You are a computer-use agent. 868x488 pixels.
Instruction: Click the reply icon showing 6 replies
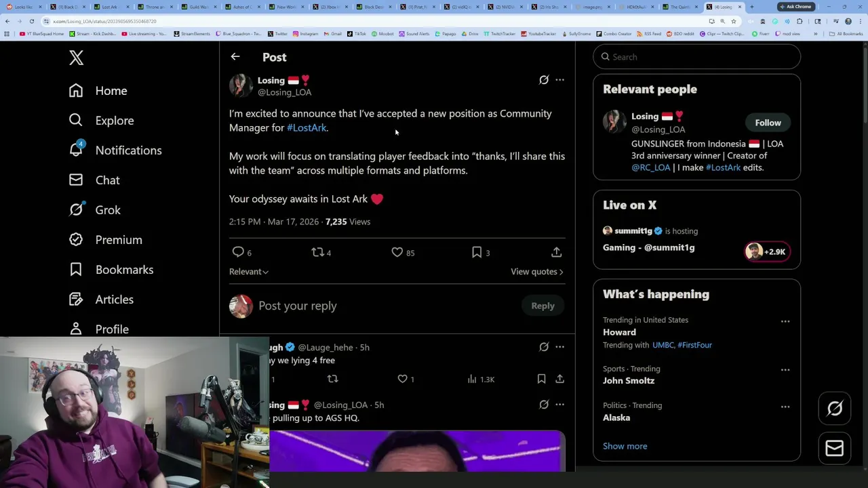point(238,252)
